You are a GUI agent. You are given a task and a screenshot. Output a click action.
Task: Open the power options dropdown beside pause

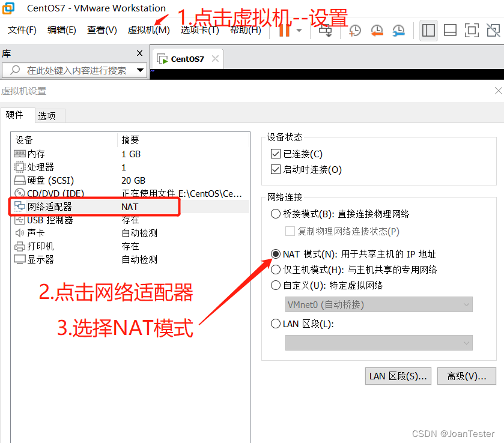click(299, 30)
